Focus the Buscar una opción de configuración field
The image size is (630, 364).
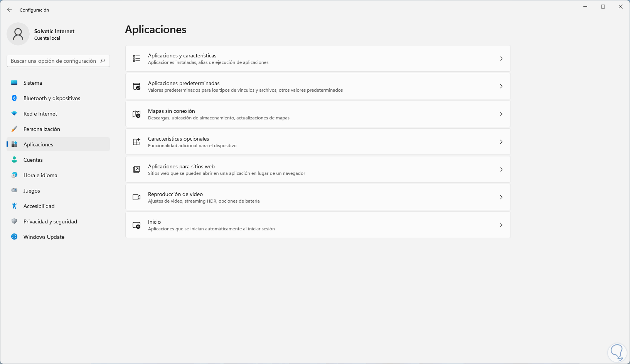click(x=54, y=61)
